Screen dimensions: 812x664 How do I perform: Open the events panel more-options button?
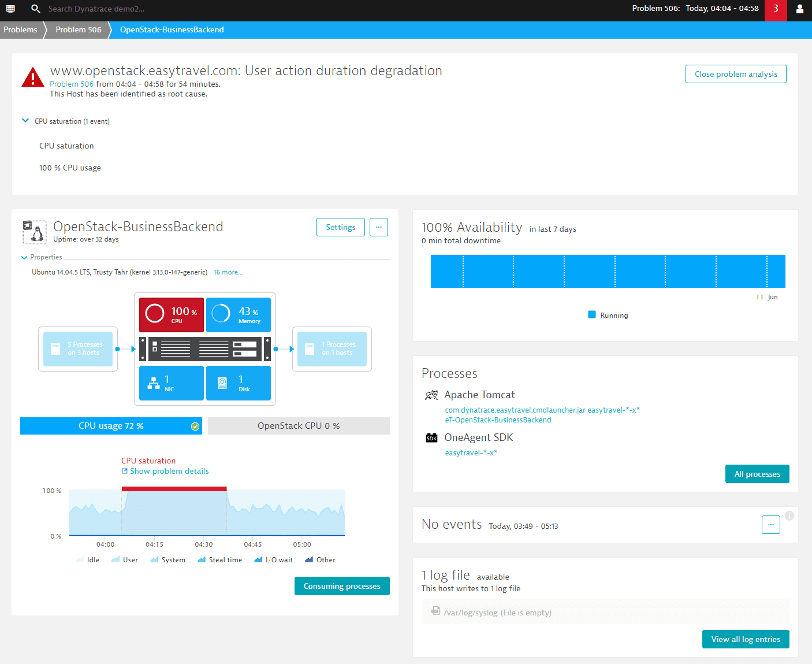771,525
